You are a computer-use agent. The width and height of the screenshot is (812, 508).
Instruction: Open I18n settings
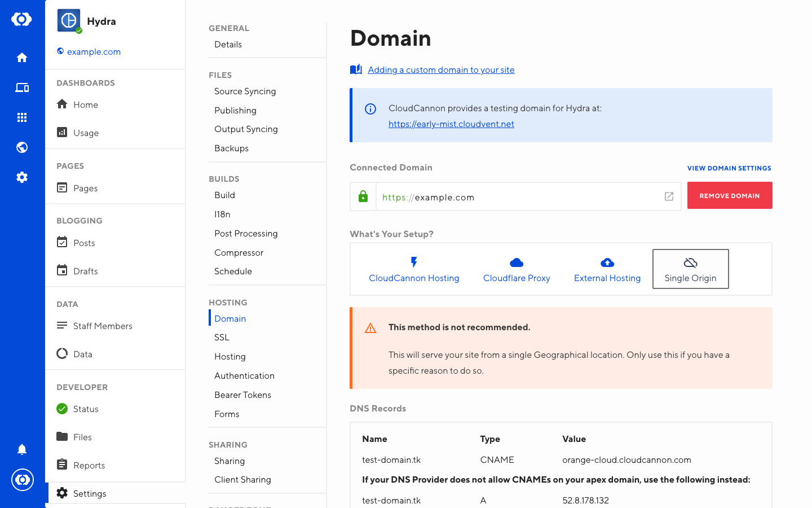click(222, 214)
